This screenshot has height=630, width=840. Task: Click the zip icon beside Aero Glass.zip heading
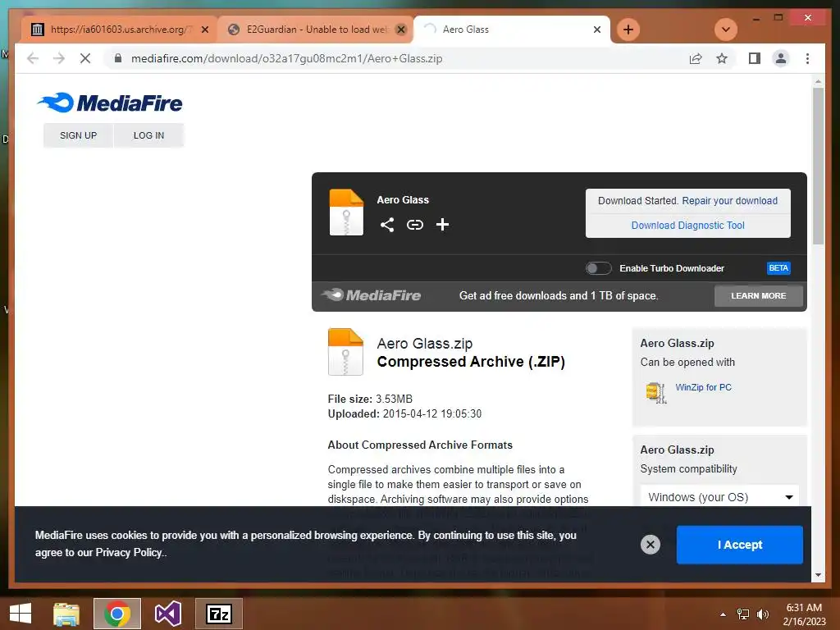[x=345, y=351]
